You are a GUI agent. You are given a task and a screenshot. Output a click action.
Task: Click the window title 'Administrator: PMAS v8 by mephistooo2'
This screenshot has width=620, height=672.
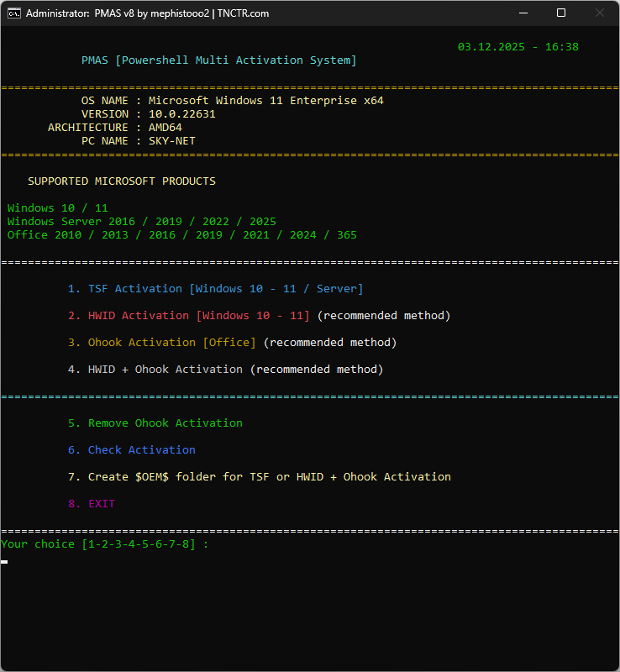pyautogui.click(x=118, y=13)
